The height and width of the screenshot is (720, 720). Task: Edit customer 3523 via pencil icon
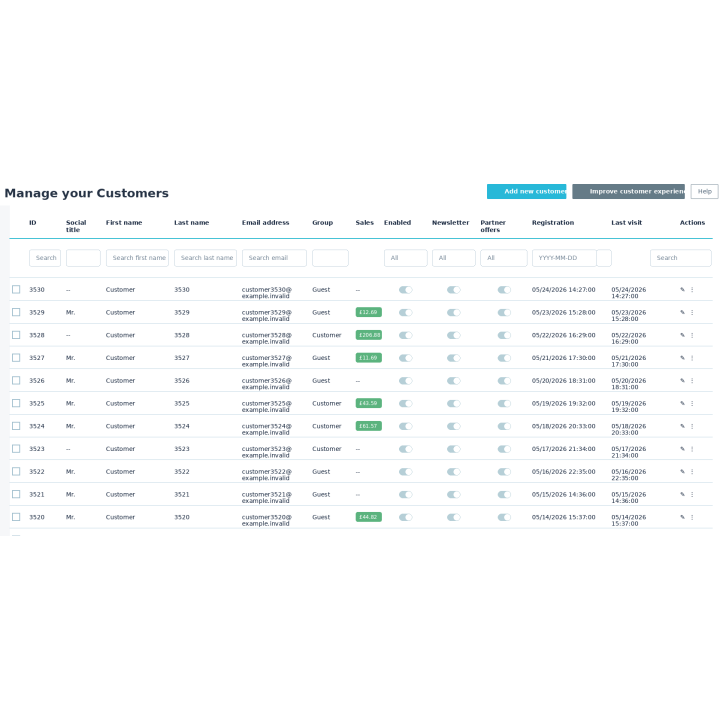click(682, 449)
